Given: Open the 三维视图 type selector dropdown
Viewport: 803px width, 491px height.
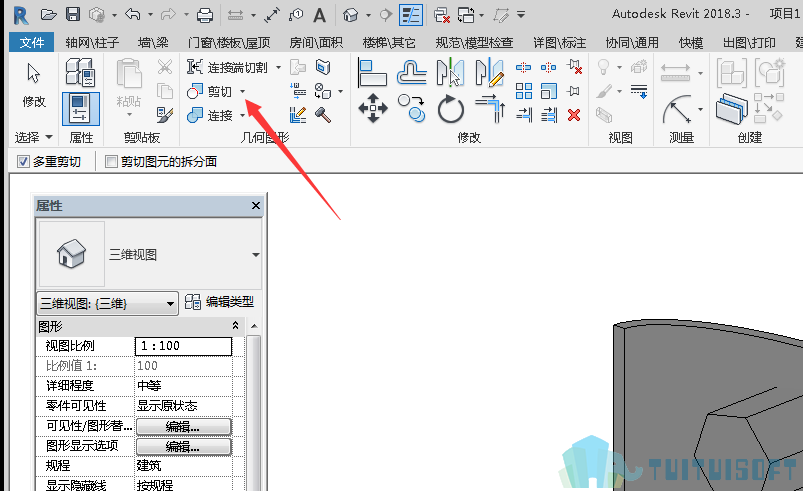Looking at the screenshot, I should click(256, 254).
